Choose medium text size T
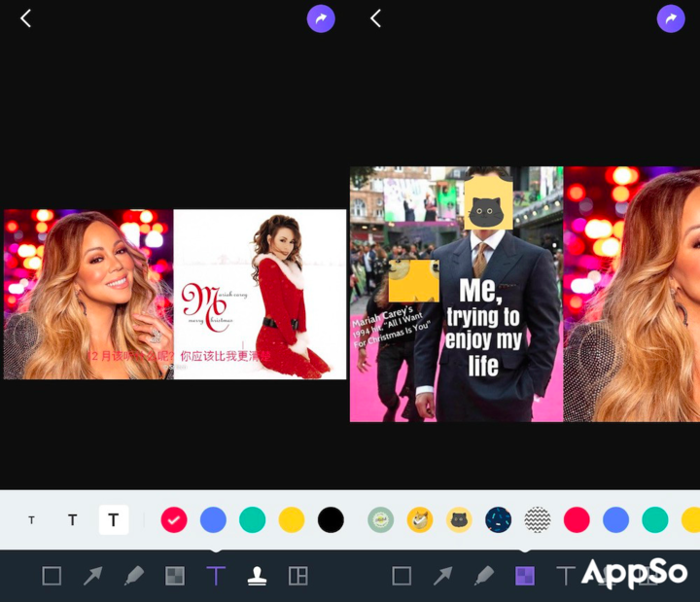Image resolution: width=700 pixels, height=602 pixels. click(72, 520)
